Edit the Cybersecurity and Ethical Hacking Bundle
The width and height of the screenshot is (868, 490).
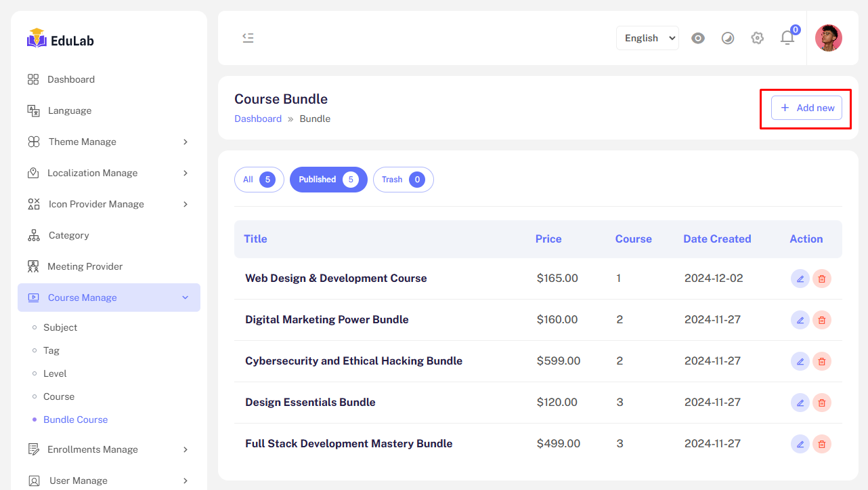click(800, 361)
